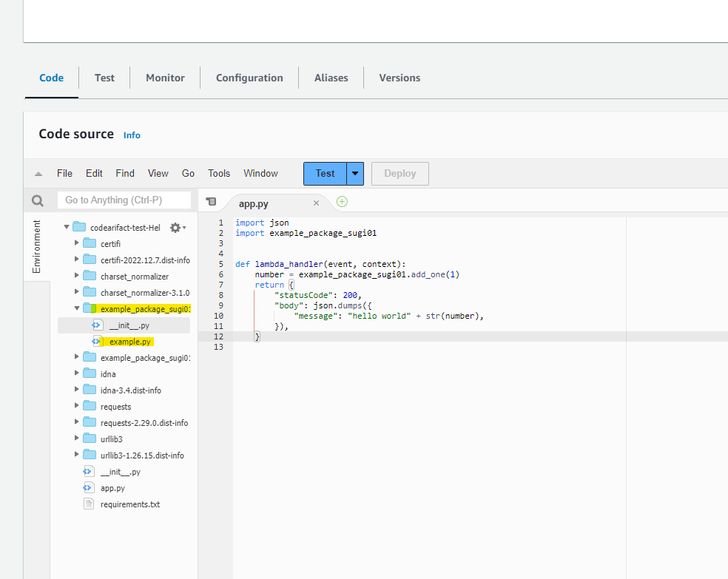Click the search magnifier icon
This screenshot has height=579, width=728.
click(38, 200)
